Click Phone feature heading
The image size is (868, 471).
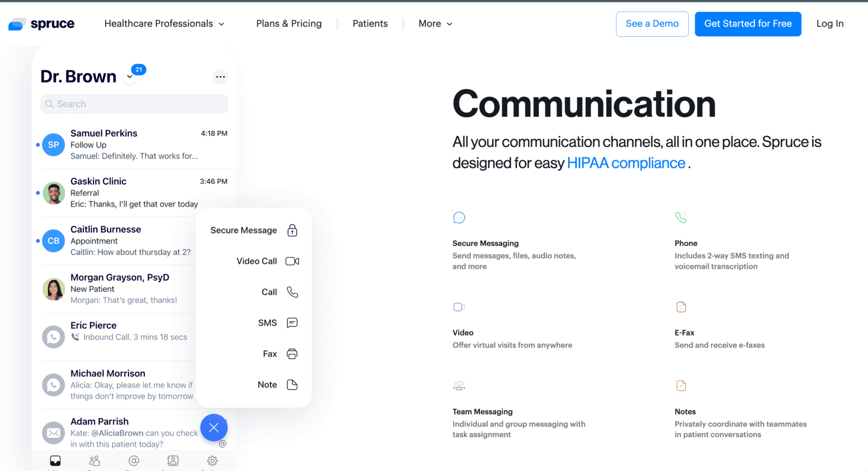coord(686,243)
